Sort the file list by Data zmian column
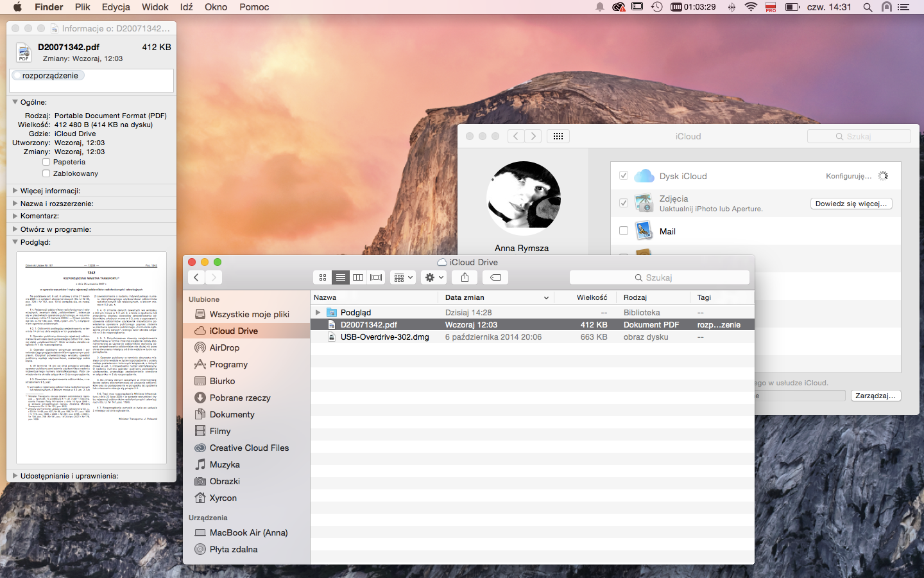Screen dimensions: 924x578 coord(497,297)
